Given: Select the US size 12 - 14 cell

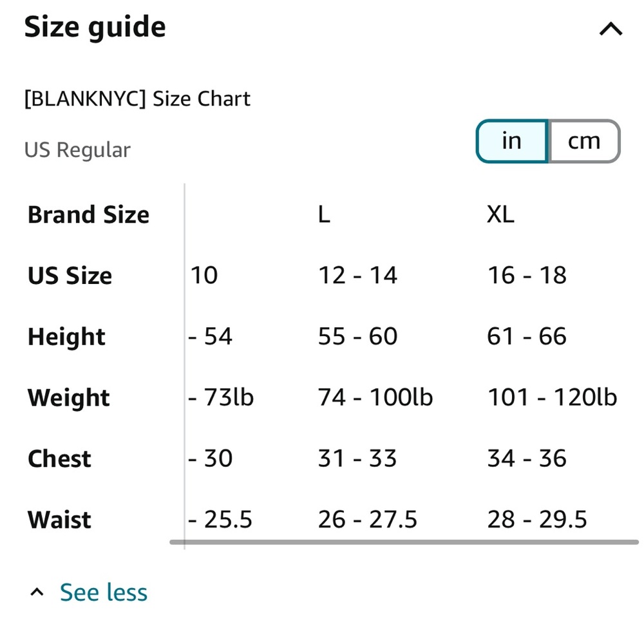Looking at the screenshot, I should 357,276.
